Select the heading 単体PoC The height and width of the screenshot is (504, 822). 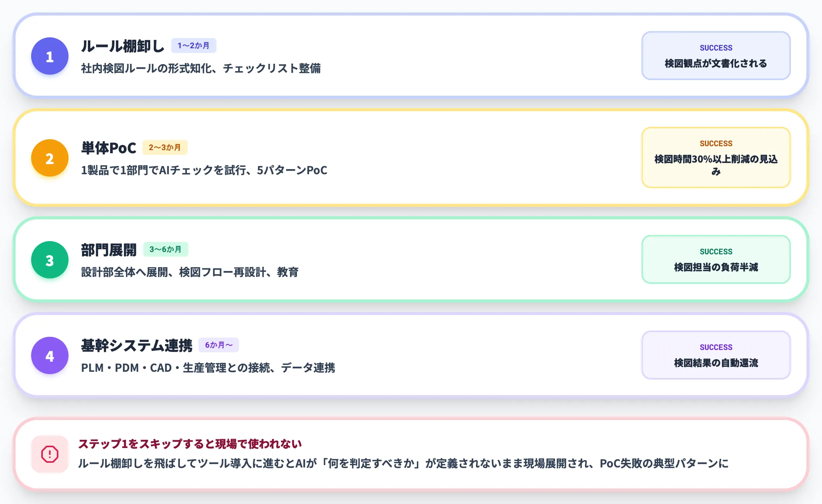click(x=109, y=148)
